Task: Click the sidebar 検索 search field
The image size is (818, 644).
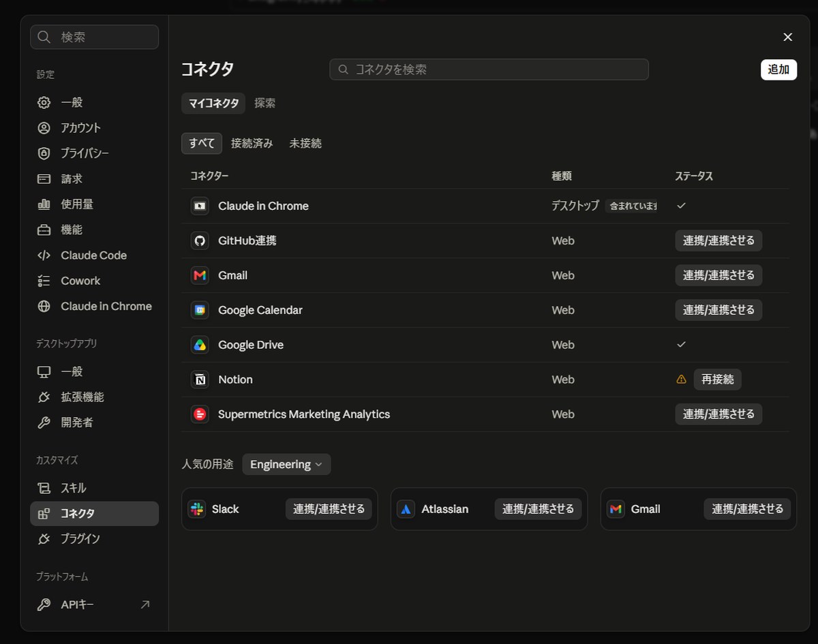Action: pos(94,37)
